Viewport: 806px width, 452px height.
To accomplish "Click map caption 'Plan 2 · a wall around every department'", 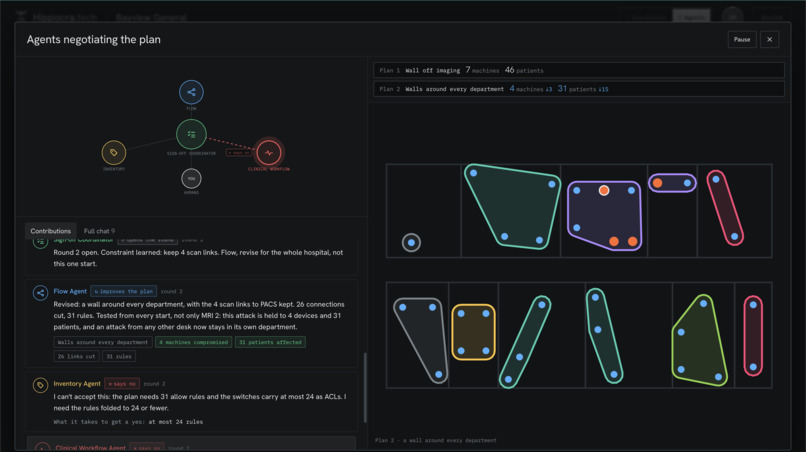I will (x=435, y=440).
